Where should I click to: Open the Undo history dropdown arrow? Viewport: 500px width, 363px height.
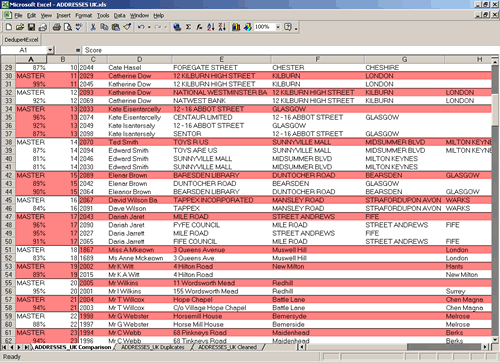pos(149,27)
